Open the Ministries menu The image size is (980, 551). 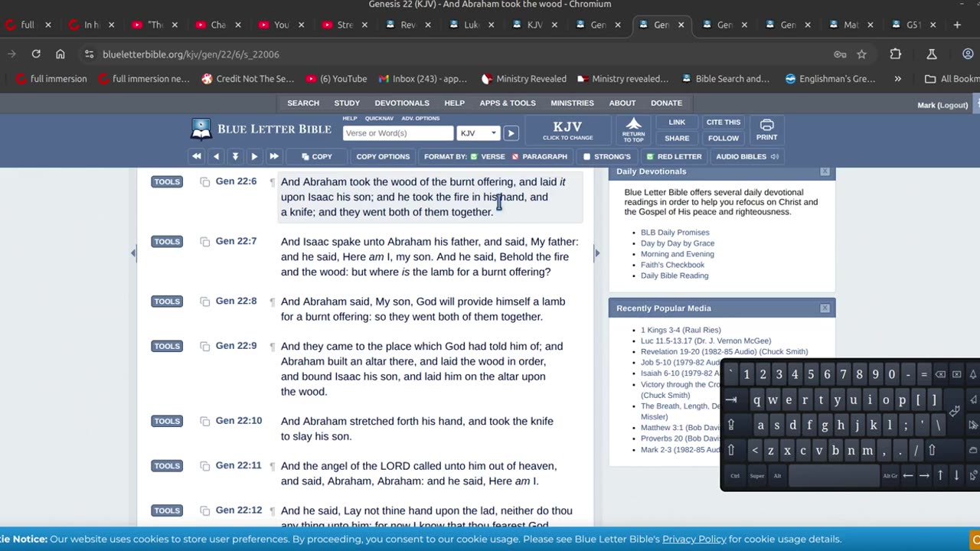point(572,103)
